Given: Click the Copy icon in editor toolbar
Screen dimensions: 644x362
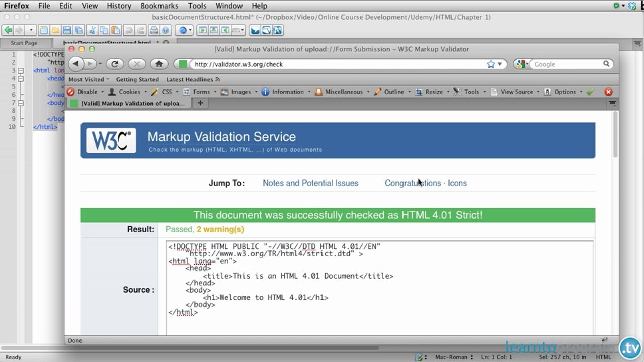Looking at the screenshot, I should click(104, 30).
